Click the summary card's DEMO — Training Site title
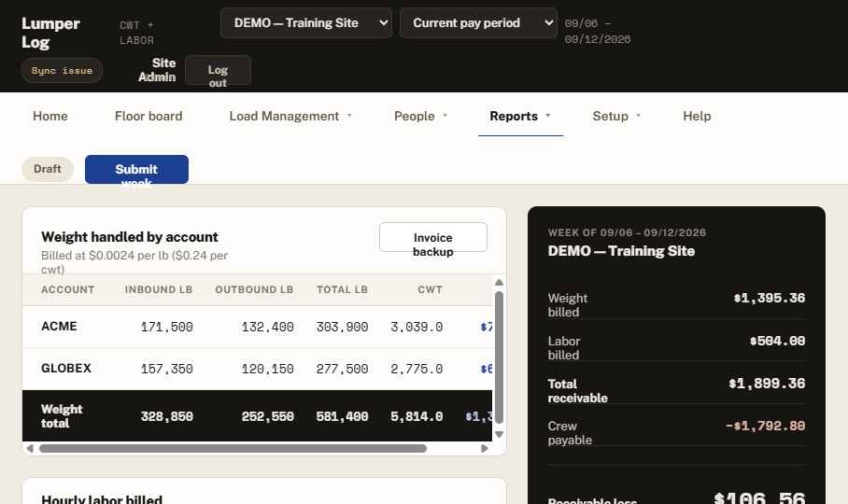Viewport: 848px width, 504px height. (621, 251)
